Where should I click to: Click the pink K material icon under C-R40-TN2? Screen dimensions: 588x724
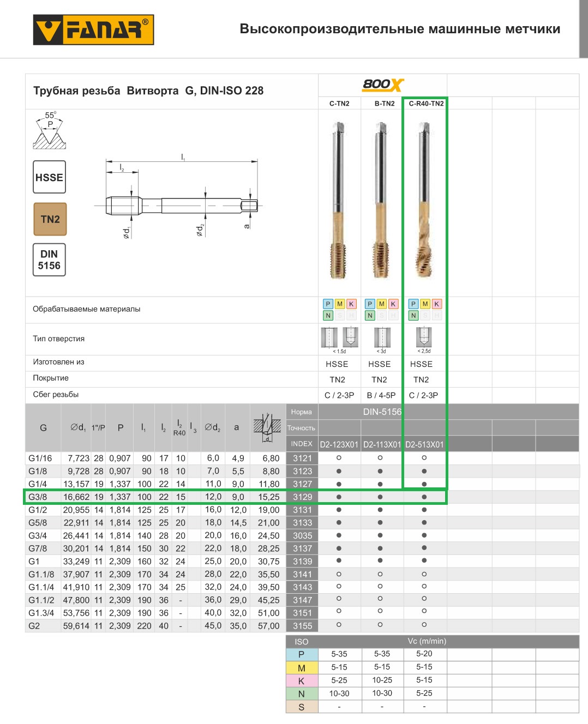click(x=437, y=304)
